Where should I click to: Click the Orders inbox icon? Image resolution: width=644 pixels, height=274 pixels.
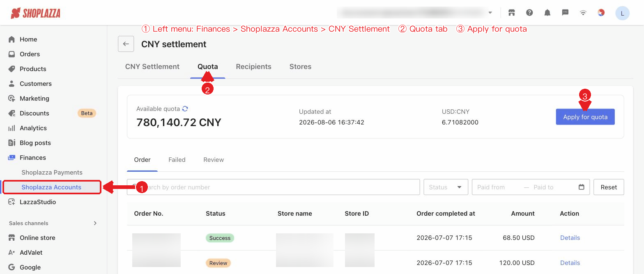click(12, 54)
